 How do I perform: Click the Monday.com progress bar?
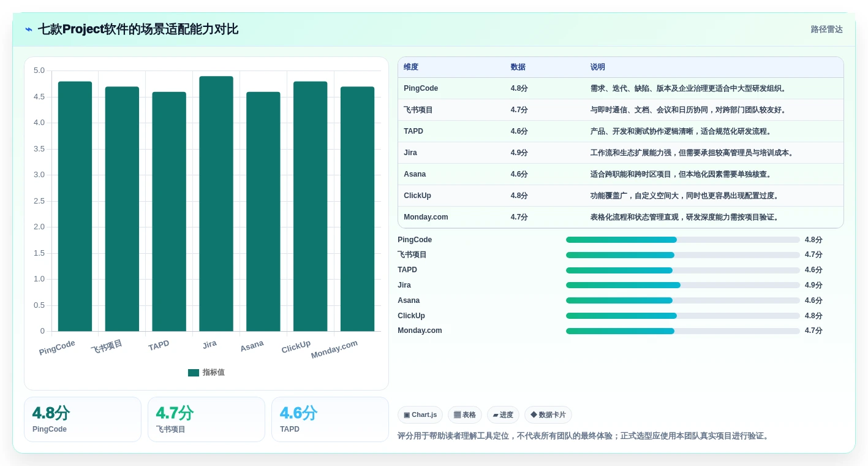[x=683, y=331]
